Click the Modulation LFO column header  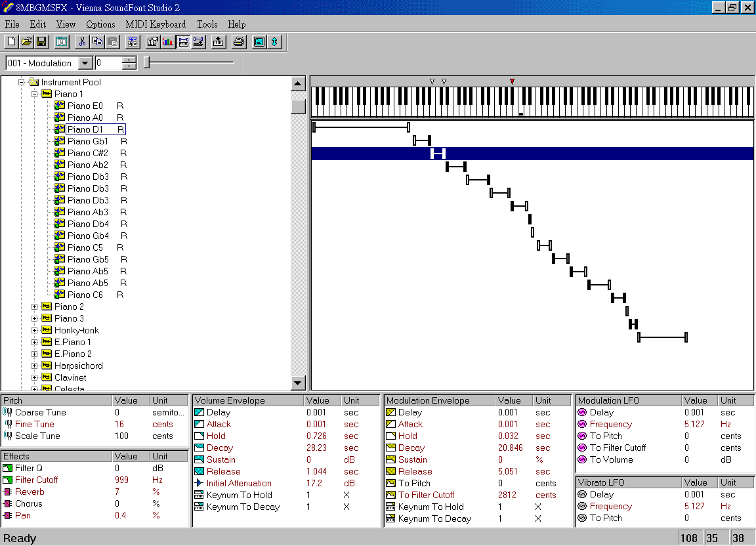(x=629, y=400)
